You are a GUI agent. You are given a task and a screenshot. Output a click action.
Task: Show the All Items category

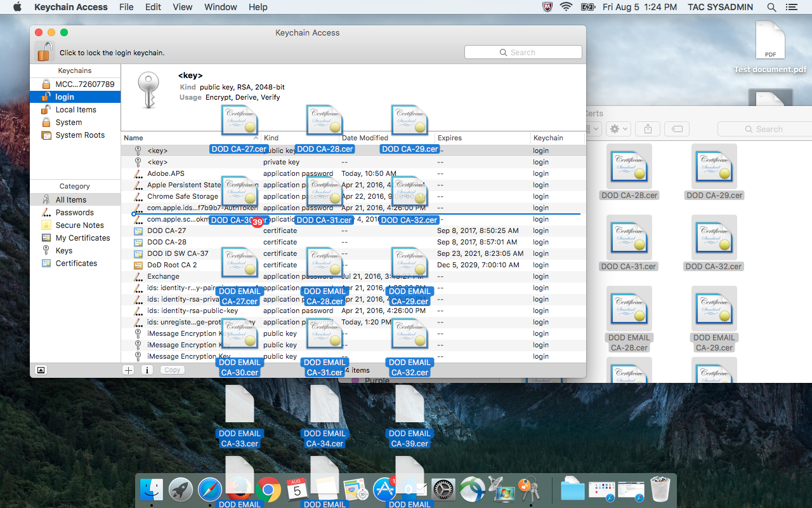pos(75,200)
